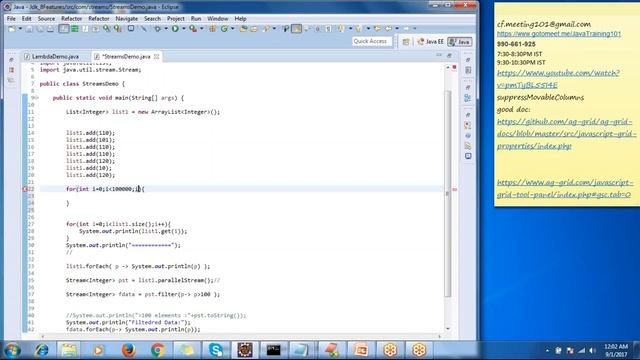
Task: Open Firefox from the taskbar
Action: [128, 350]
